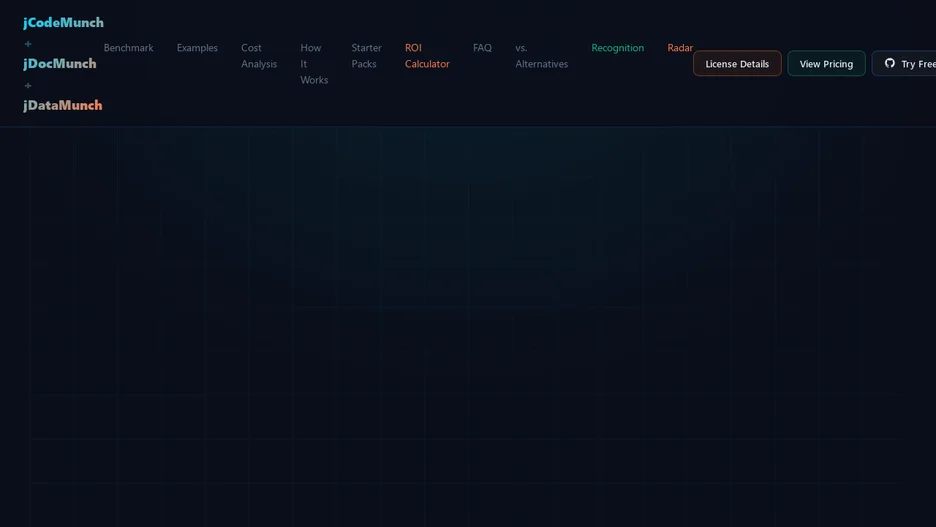
Task: Open the Benchmark nav link
Action: click(128, 48)
